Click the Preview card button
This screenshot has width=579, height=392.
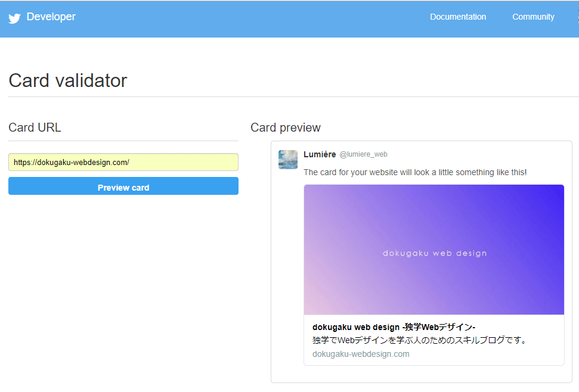point(123,186)
